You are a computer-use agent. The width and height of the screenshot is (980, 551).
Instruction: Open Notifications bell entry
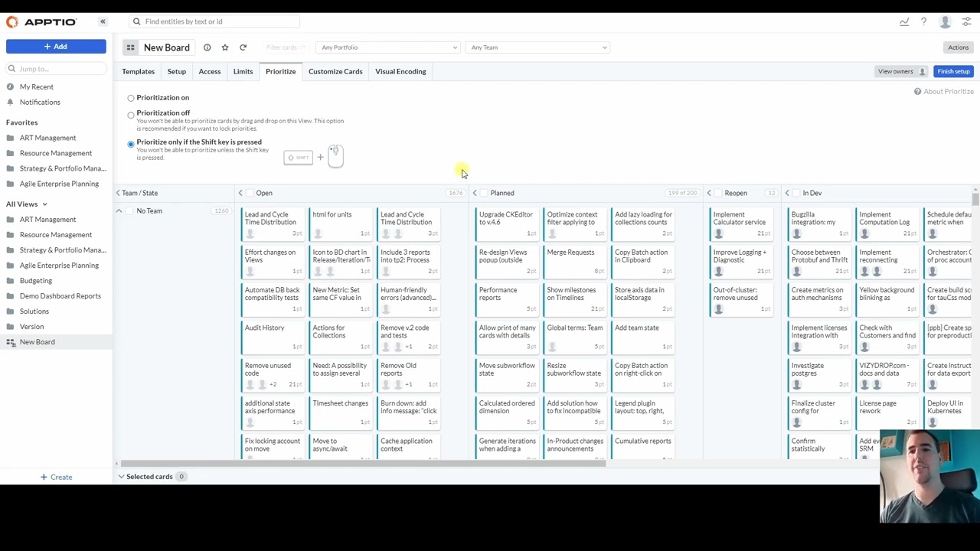coord(40,102)
